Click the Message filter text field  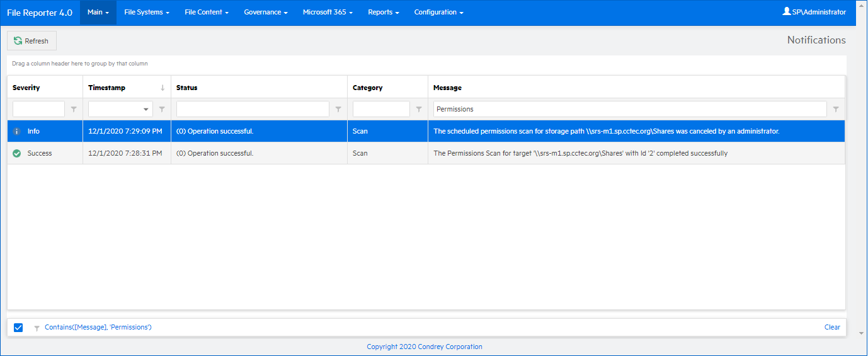[x=630, y=110]
